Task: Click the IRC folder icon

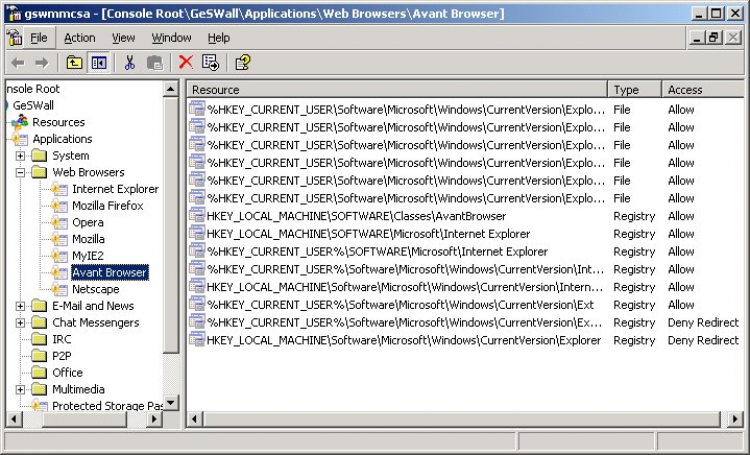Action: coord(39,339)
